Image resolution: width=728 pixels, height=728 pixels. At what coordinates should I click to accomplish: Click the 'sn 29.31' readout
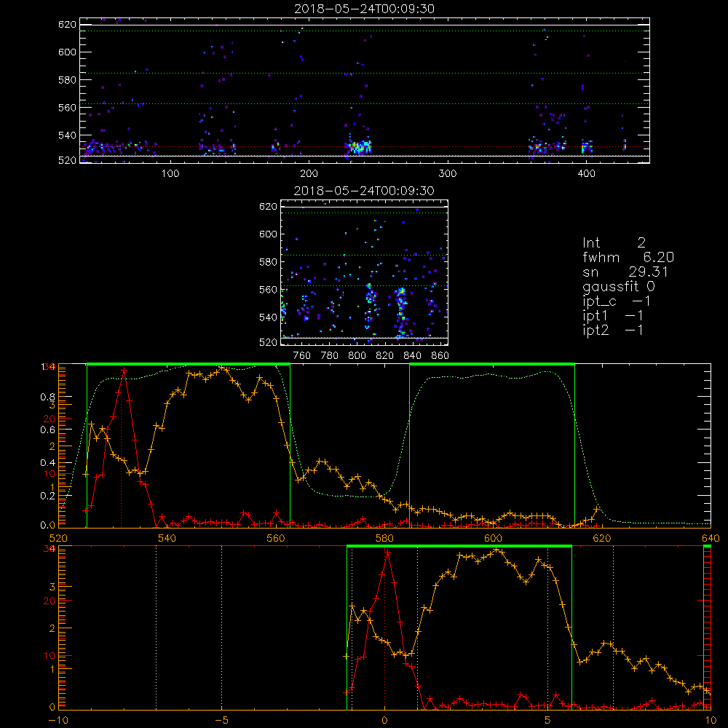[x=625, y=272]
